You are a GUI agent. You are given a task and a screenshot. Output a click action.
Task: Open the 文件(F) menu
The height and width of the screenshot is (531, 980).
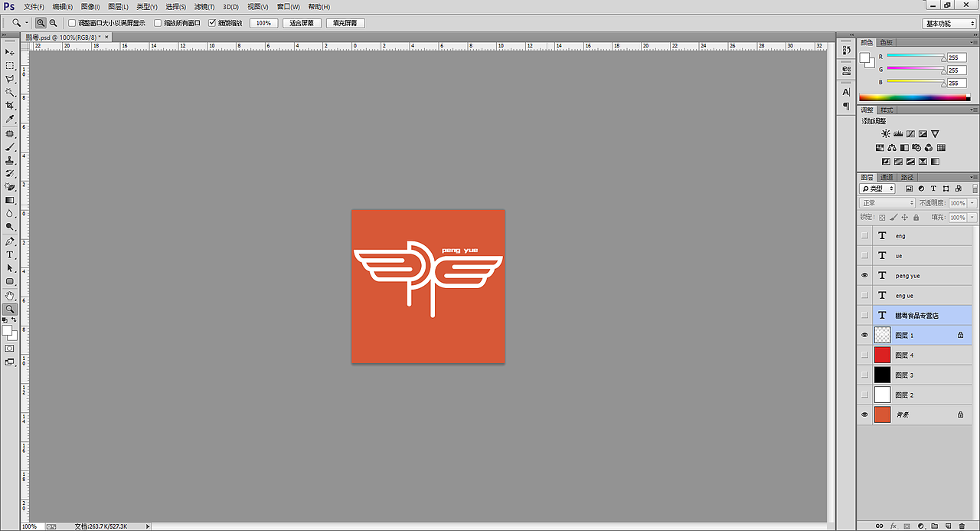tap(34, 6)
